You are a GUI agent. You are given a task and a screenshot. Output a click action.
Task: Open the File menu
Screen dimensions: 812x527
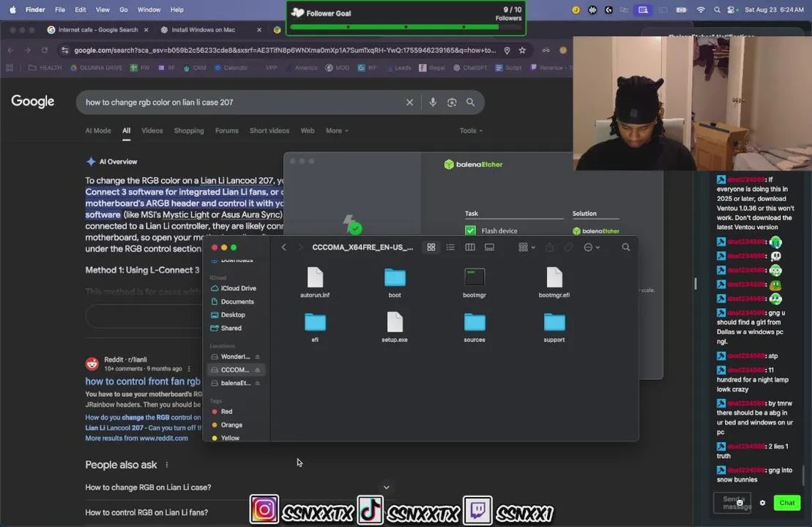[60, 10]
